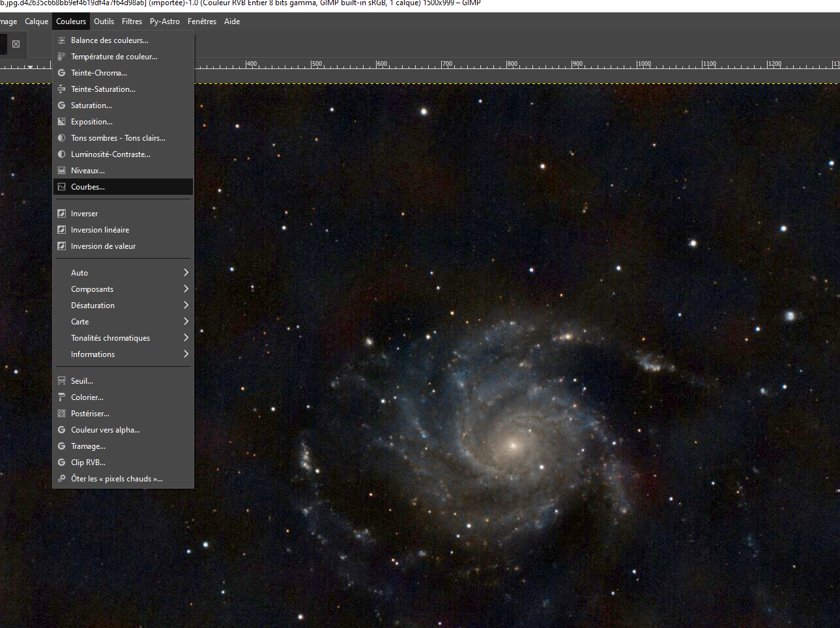Viewport: 840px width, 628px height.
Task: Click the Tramage entry's G icon
Action: pyautogui.click(x=61, y=446)
